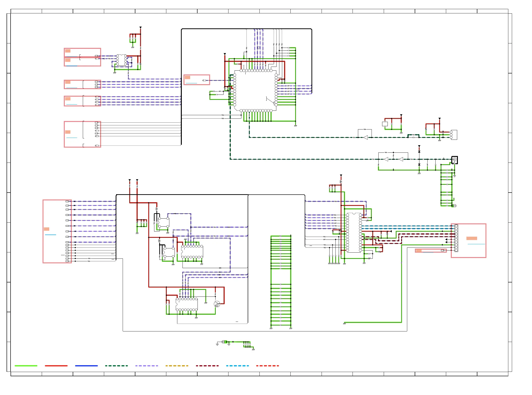Click the buffer triangle on upper dashed line
The width and height of the screenshot is (532, 395).
tap(365, 137)
